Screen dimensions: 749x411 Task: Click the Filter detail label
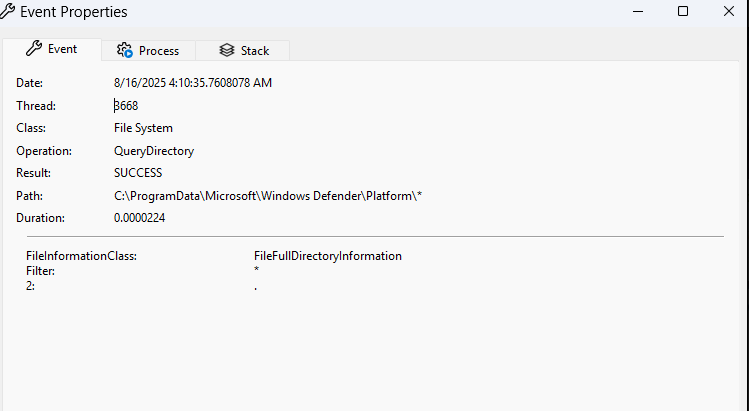(40, 271)
